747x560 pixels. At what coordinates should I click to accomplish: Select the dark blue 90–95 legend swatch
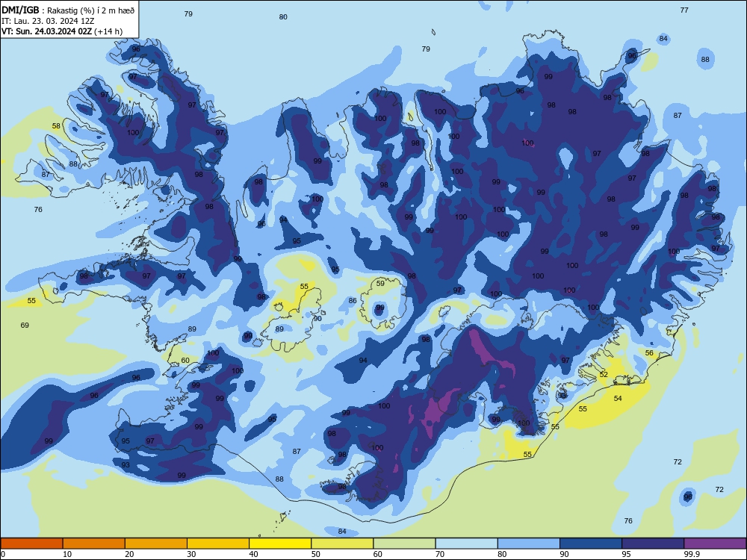pyautogui.click(x=591, y=544)
